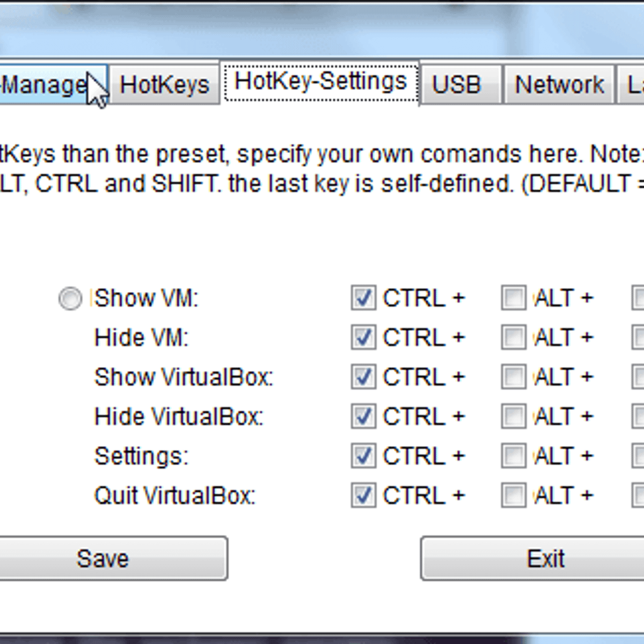This screenshot has width=644, height=644.
Task: Toggle CTRL checkbox for Hide VirtualBox
Action: tap(363, 416)
